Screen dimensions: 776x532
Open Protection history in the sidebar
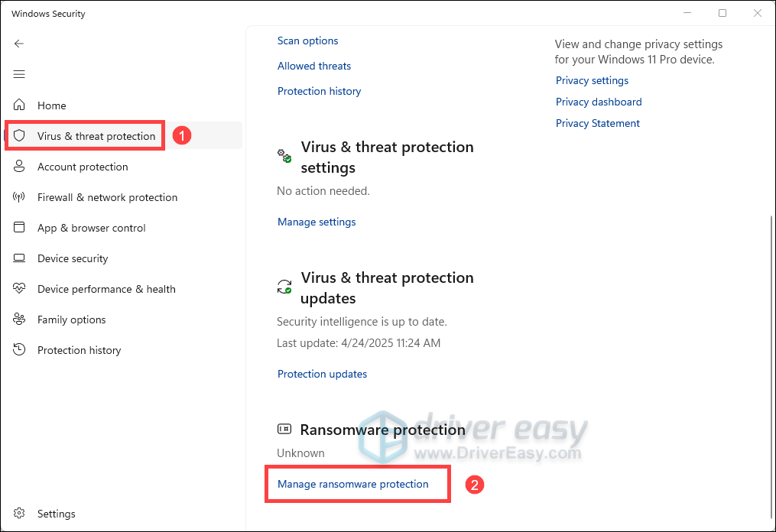79,350
